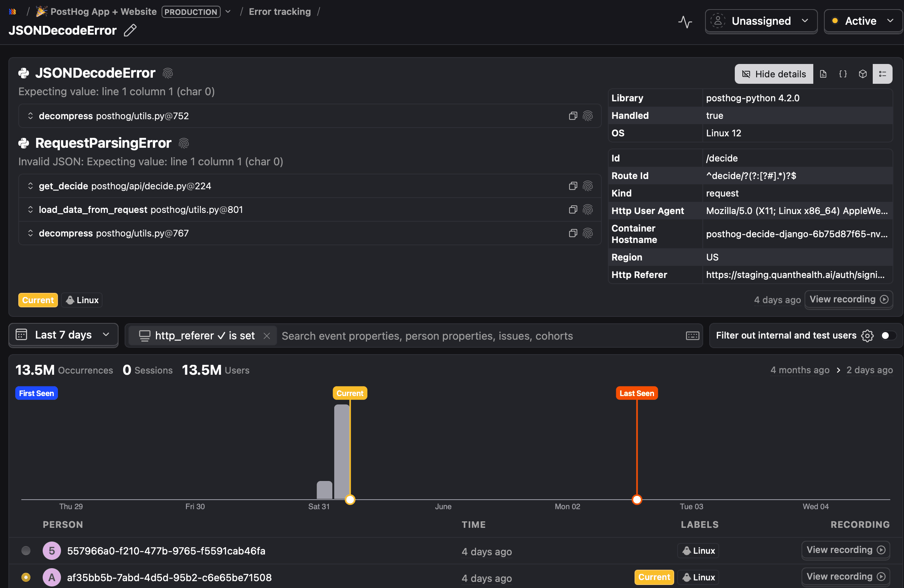Select radio for person 557966a0-f210-477b-9765-f5591cab46fa
Viewport: 904px width, 588px height.
[x=26, y=551]
